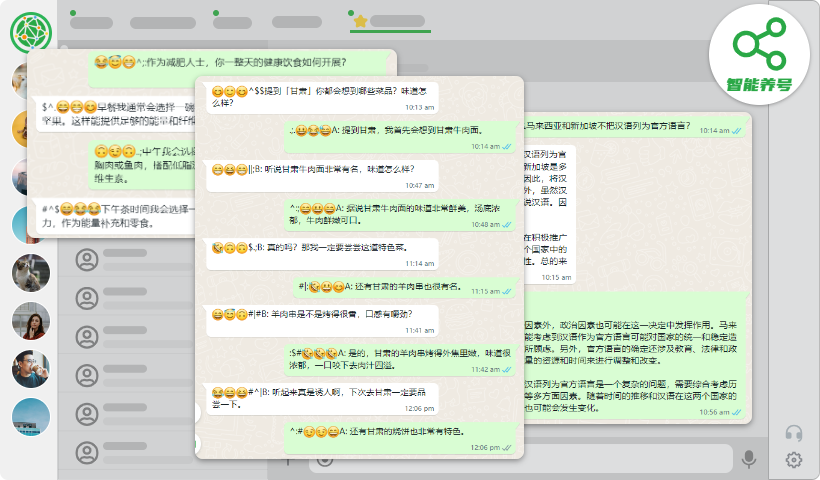Viewport: 820px width, 480px height.
Task: Click the microphone voice message icon
Action: (748, 459)
